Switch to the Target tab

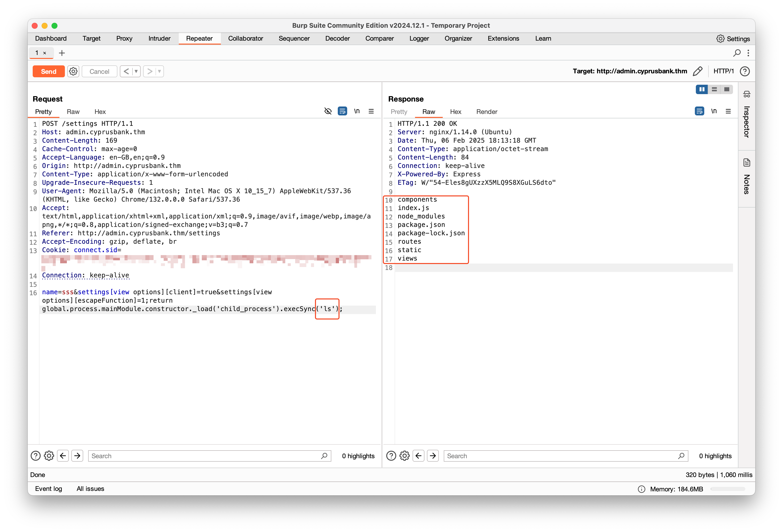pos(91,38)
